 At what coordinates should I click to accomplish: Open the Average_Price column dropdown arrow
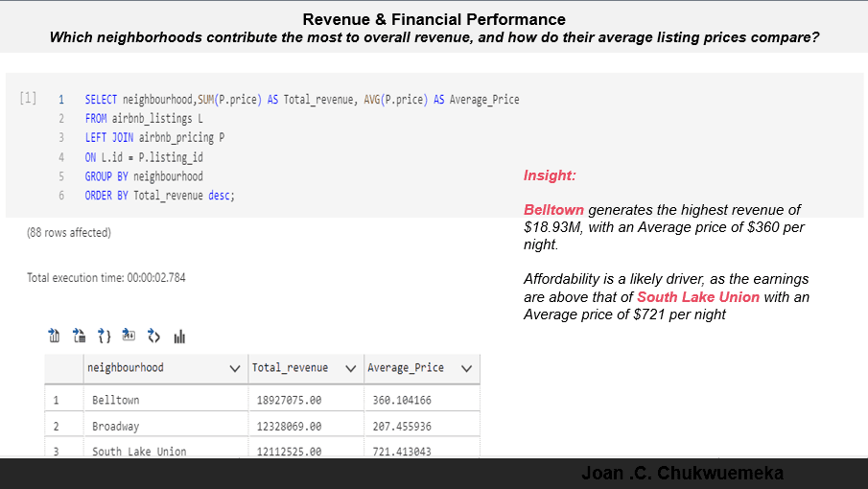tap(466, 368)
